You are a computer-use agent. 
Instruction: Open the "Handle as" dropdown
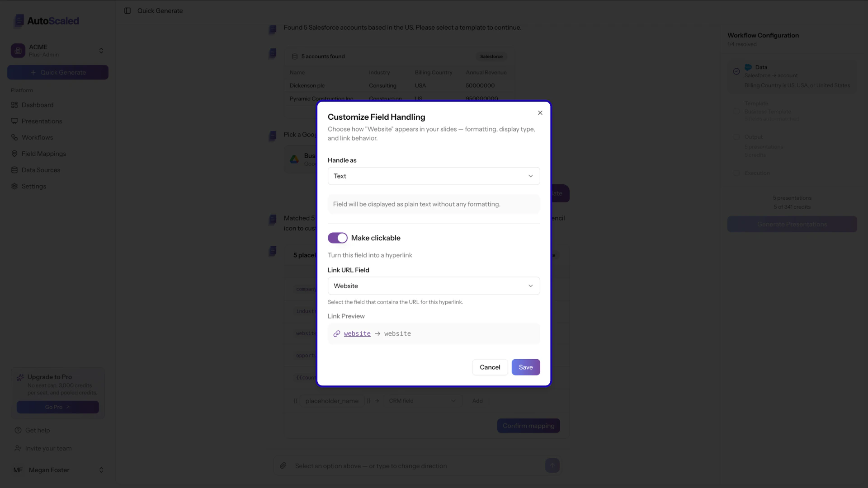click(434, 176)
